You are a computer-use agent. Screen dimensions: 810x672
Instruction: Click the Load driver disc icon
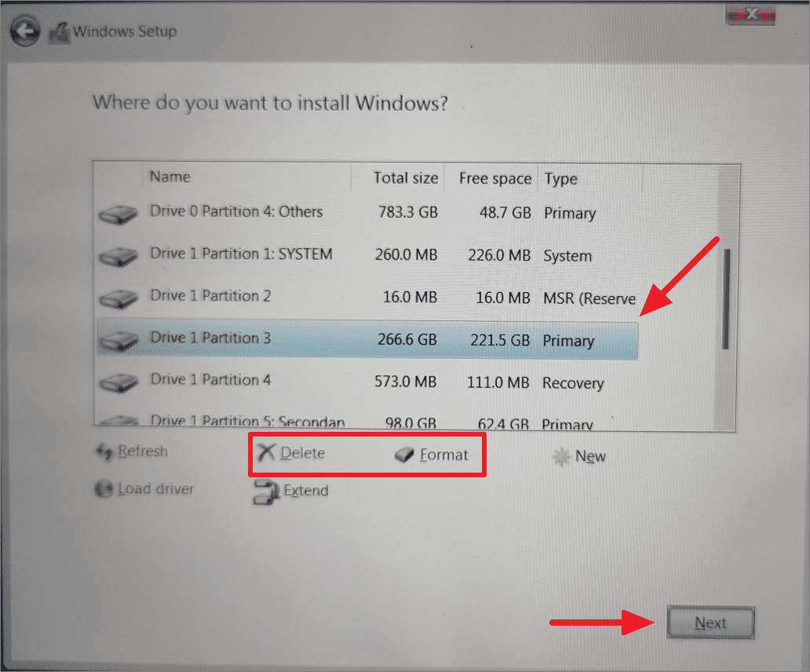104,488
